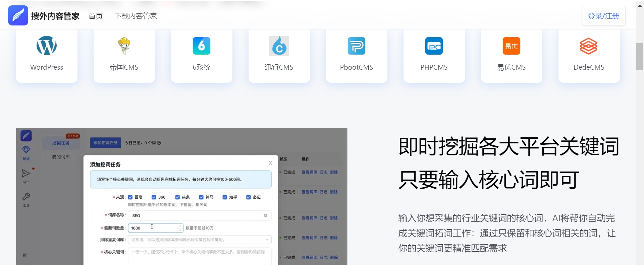Screen dimensions: 644x265
Task: Click the orange 易优CMS icon
Action: pyautogui.click(x=512, y=46)
